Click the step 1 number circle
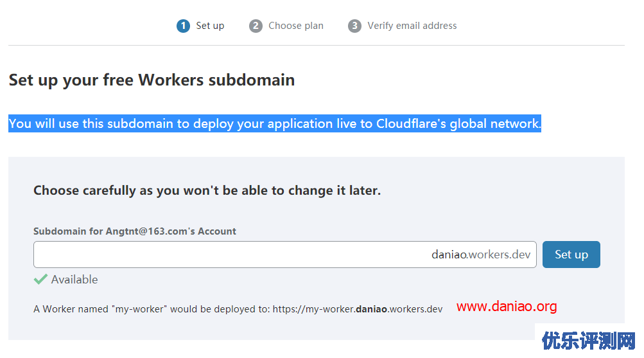The image size is (644, 358). coord(183,26)
